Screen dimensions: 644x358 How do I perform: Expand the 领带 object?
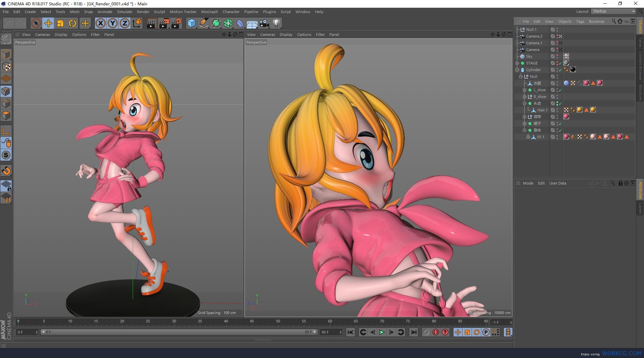pos(525,117)
